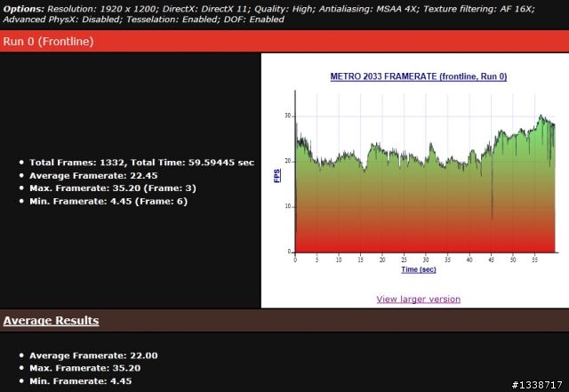
Task: Select the Run 0 (Frontline) header
Action: (x=284, y=41)
